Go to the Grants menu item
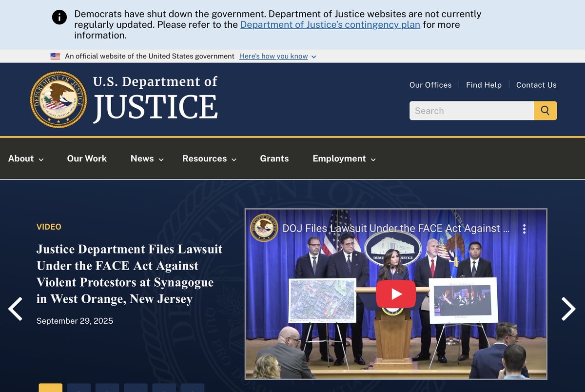 (274, 158)
